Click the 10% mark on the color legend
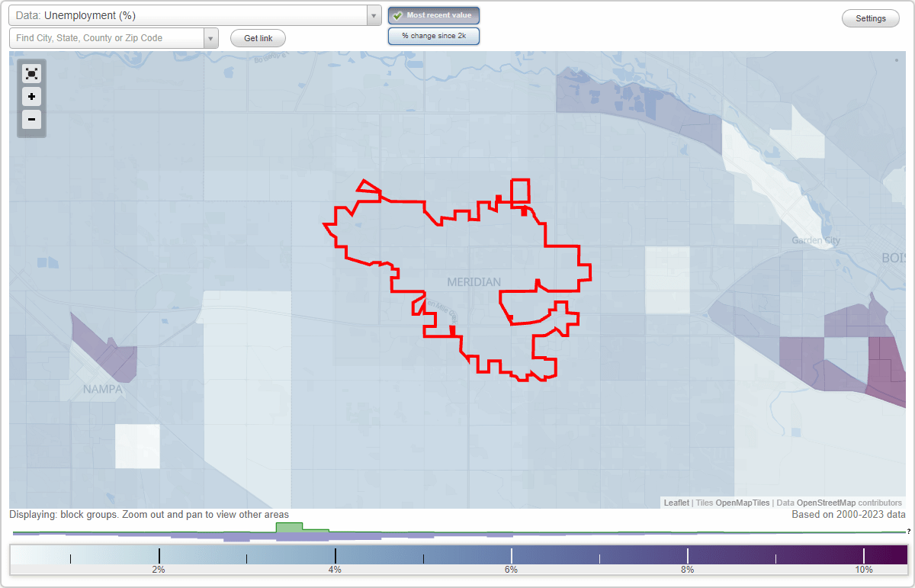 [864, 569]
